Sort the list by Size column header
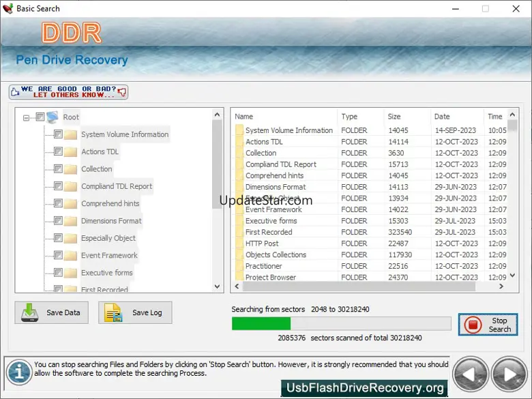532x399 pixels. coord(407,117)
